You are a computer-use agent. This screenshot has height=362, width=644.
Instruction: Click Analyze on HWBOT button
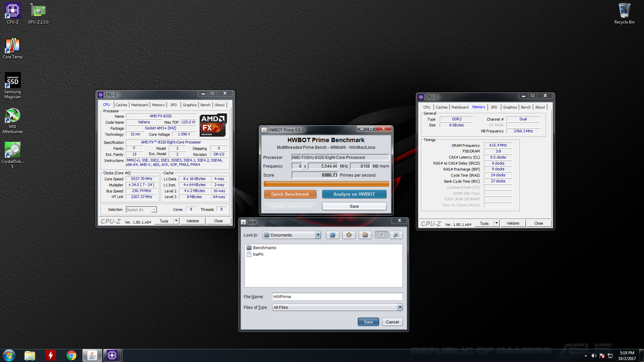coord(354,194)
